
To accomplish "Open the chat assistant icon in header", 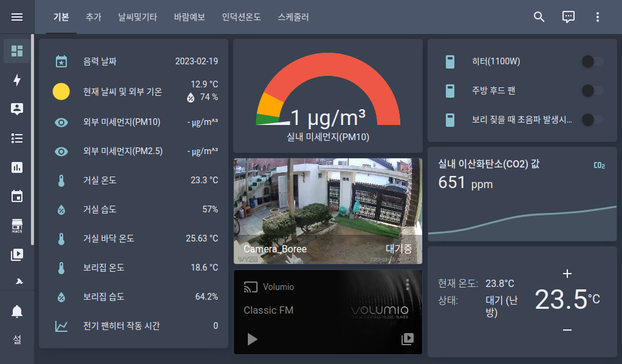I will [x=568, y=17].
